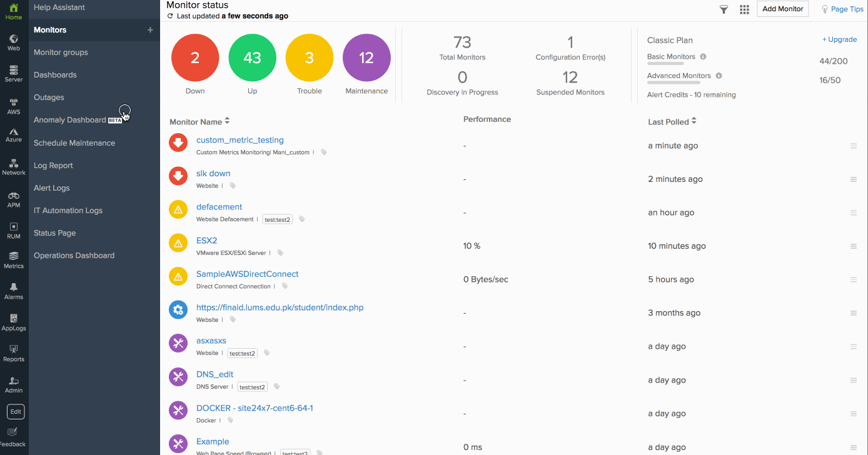Open the Upgrade link for Classic Plan
868x455 pixels.
(839, 39)
